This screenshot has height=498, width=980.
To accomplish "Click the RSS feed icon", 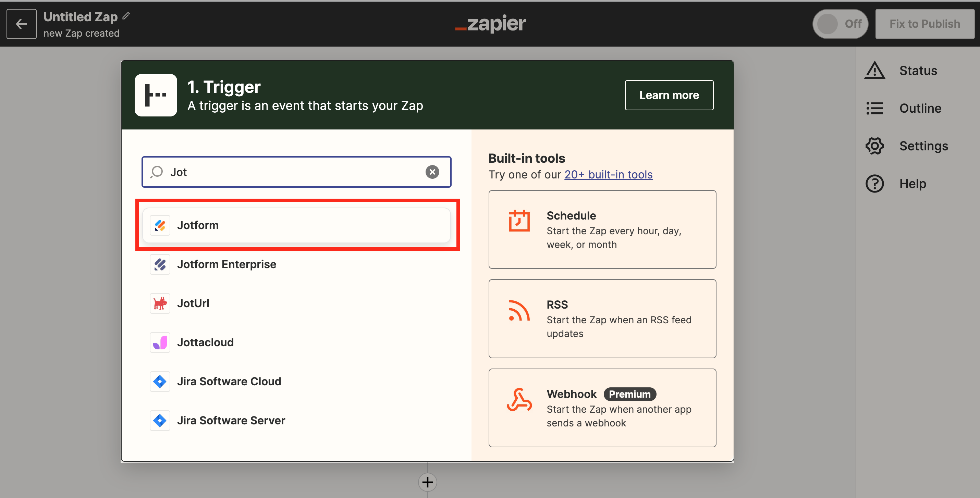I will point(519,310).
